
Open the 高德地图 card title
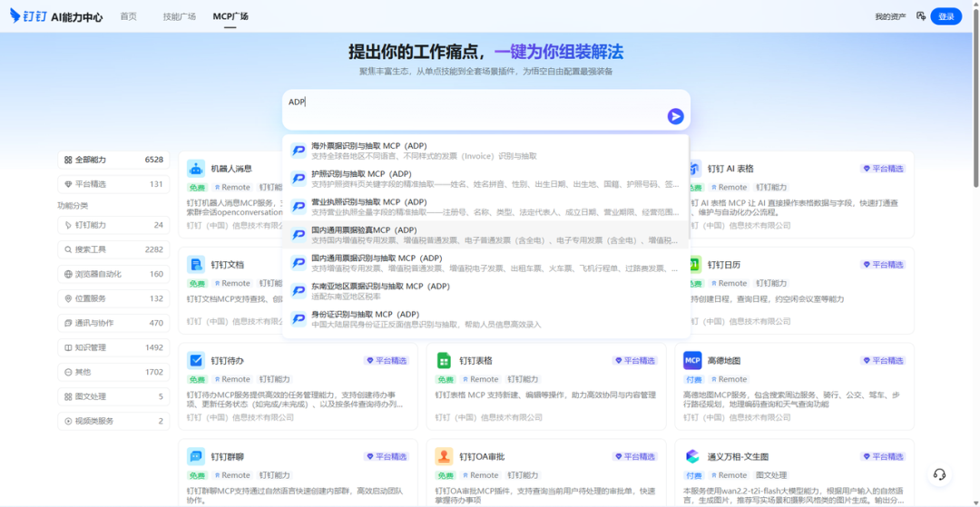(x=724, y=360)
